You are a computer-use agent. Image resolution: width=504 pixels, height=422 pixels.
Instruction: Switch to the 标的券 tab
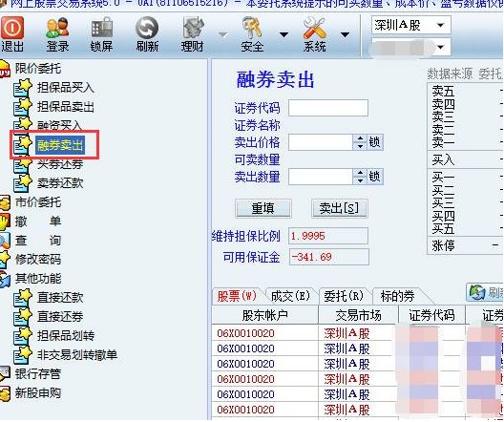click(398, 296)
